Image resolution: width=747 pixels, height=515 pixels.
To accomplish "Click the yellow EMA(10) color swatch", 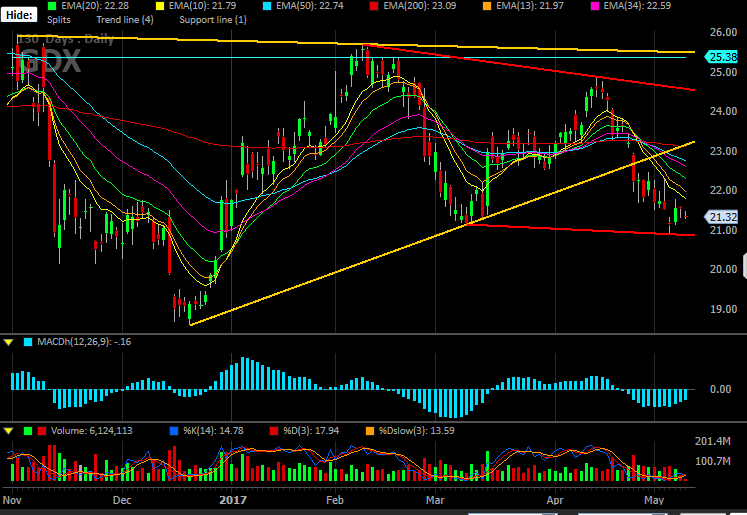I will (160, 6).
